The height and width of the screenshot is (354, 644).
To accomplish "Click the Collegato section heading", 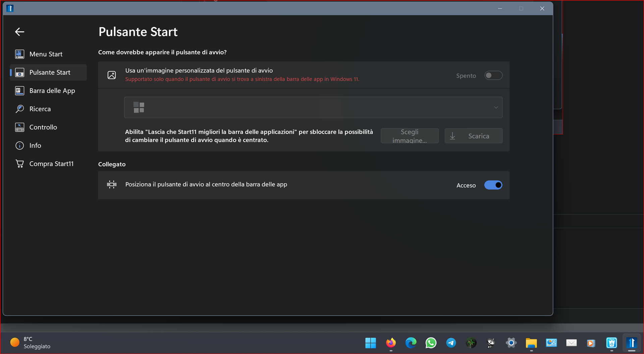I will 112,164.
